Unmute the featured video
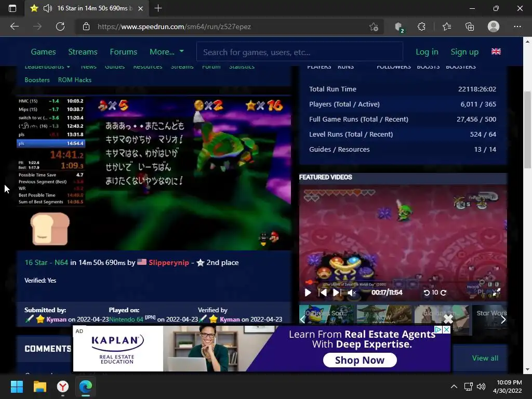This screenshot has width=532, height=399. pos(352,292)
